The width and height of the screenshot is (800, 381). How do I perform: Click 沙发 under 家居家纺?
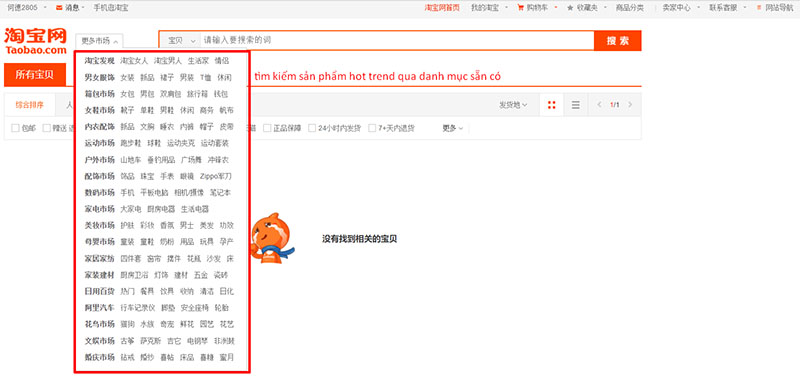(x=214, y=259)
